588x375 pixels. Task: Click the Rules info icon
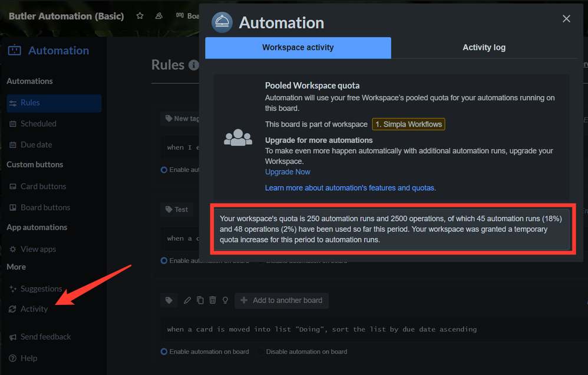coord(193,65)
